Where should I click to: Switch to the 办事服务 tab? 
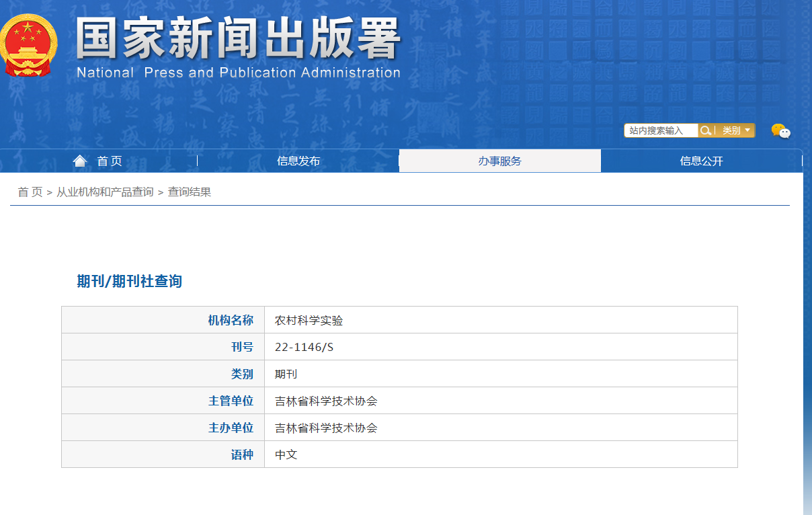tap(499, 161)
